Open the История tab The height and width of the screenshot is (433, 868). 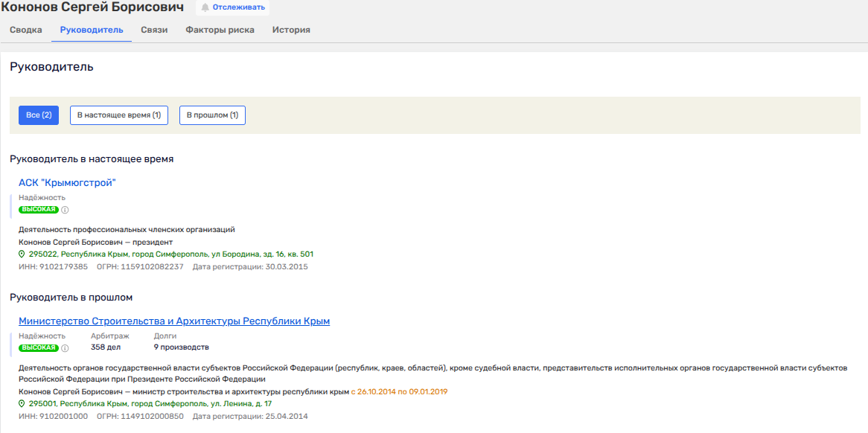(x=291, y=31)
